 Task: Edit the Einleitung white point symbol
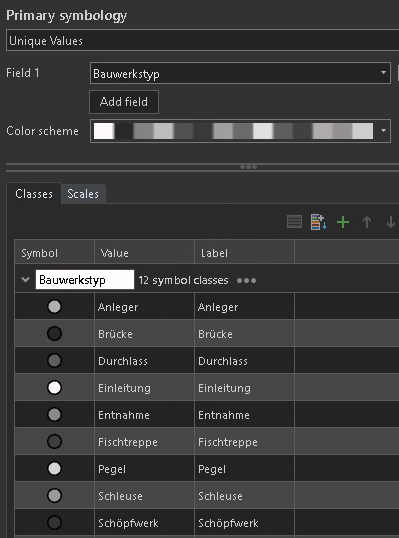(54, 388)
